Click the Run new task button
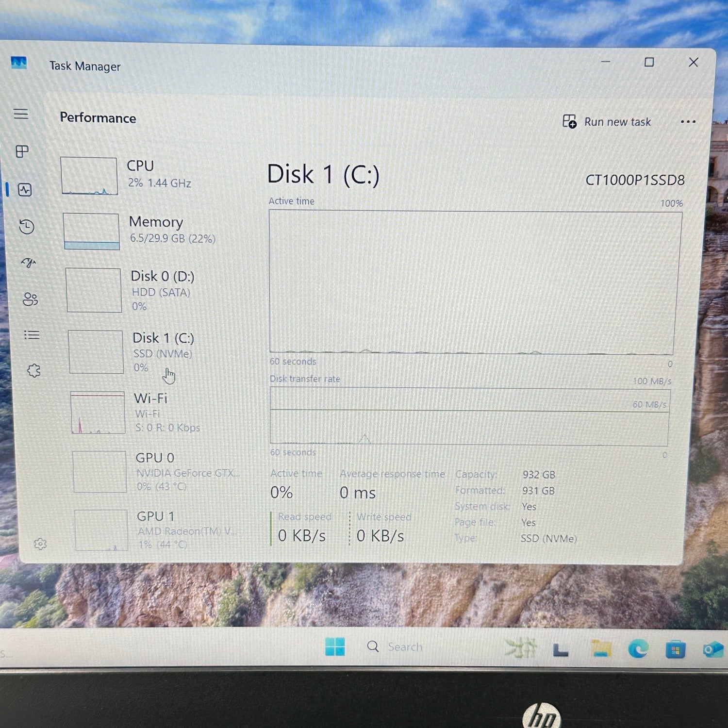 click(607, 122)
